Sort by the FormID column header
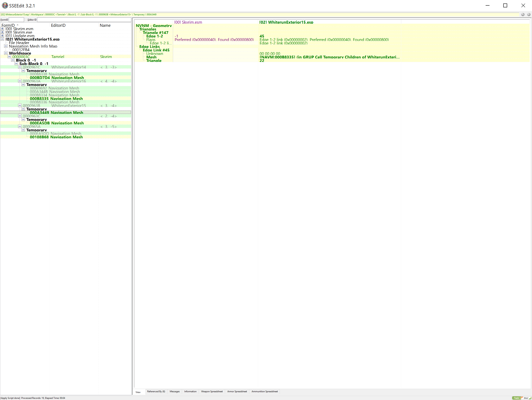 (x=25, y=25)
